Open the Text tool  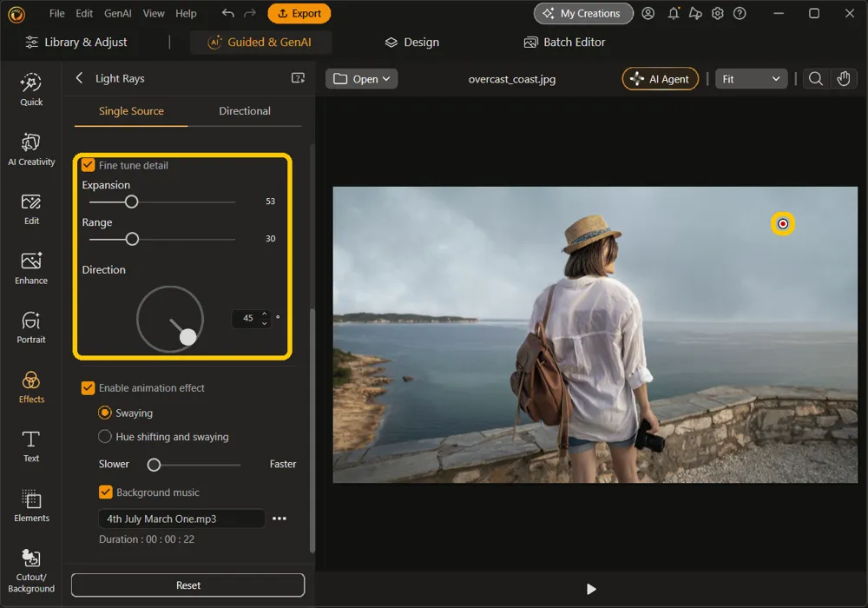pos(31,446)
